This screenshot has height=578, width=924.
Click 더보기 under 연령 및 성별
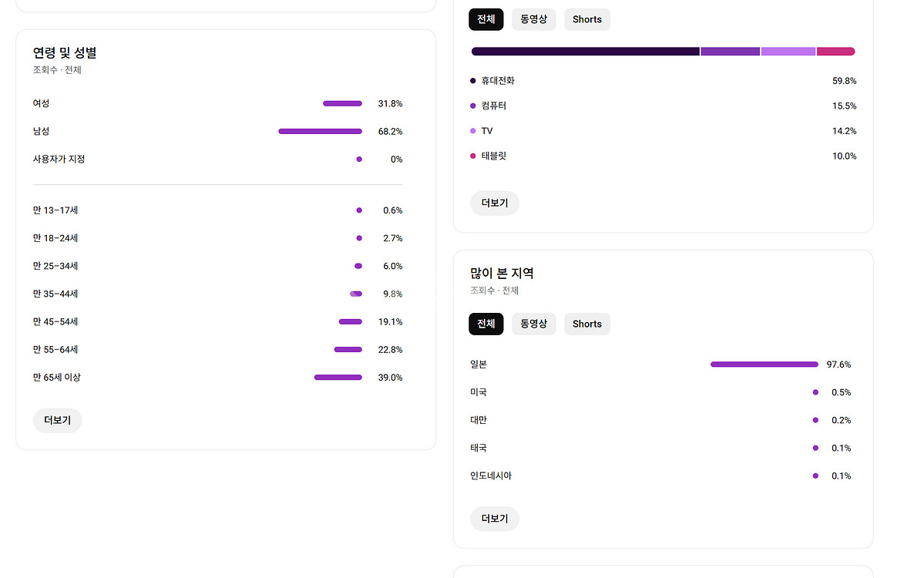pyautogui.click(x=57, y=420)
